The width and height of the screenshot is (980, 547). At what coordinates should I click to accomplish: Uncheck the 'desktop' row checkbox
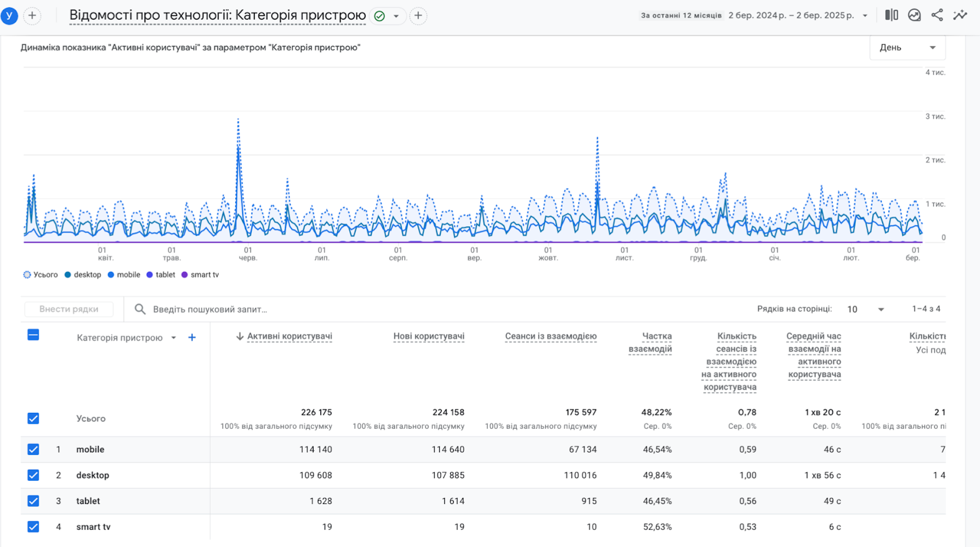[x=33, y=475]
